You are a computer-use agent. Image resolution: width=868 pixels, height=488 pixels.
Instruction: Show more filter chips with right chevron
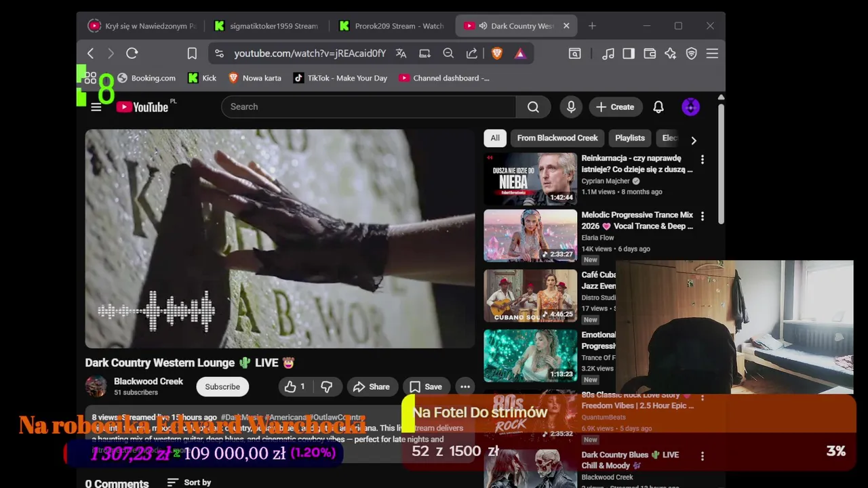point(693,140)
